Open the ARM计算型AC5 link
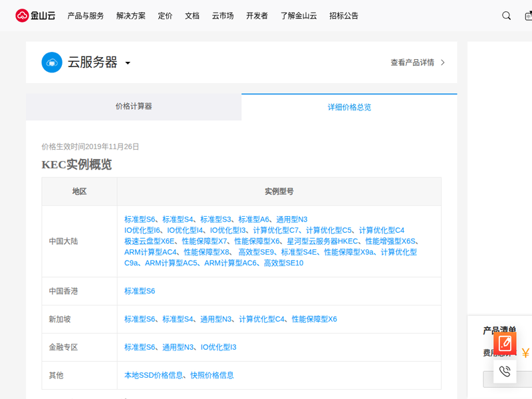 171,263
